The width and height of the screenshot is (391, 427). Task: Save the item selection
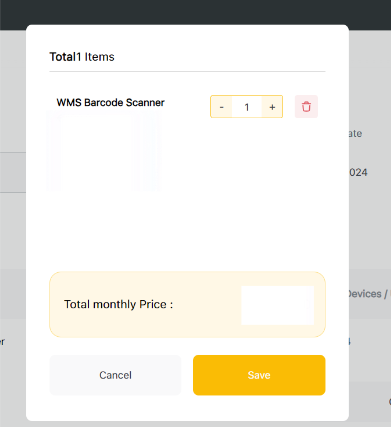[x=259, y=375]
